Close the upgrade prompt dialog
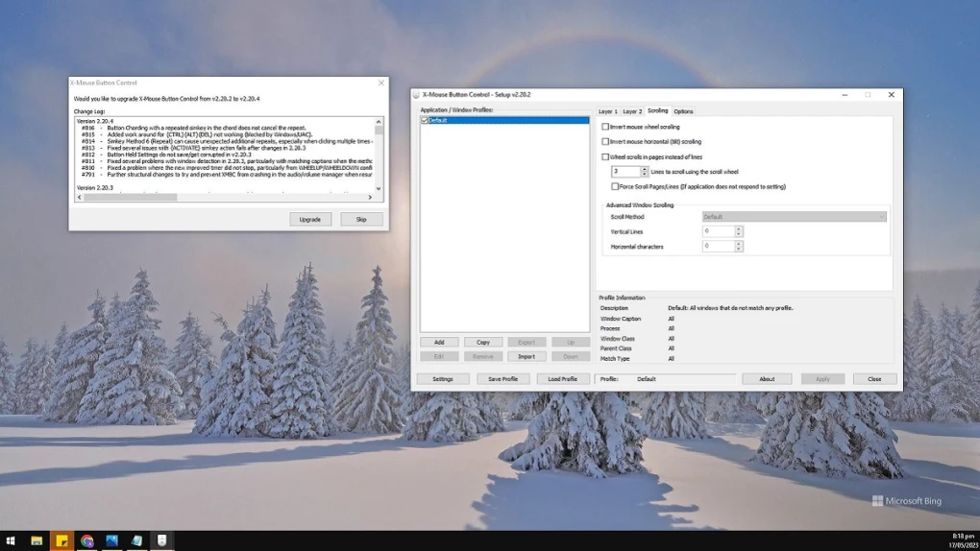The image size is (980, 551). click(381, 83)
